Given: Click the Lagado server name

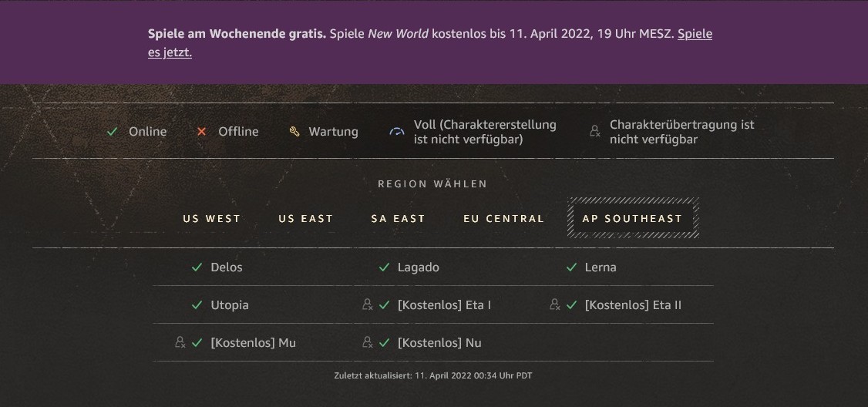Looking at the screenshot, I should coord(419,267).
